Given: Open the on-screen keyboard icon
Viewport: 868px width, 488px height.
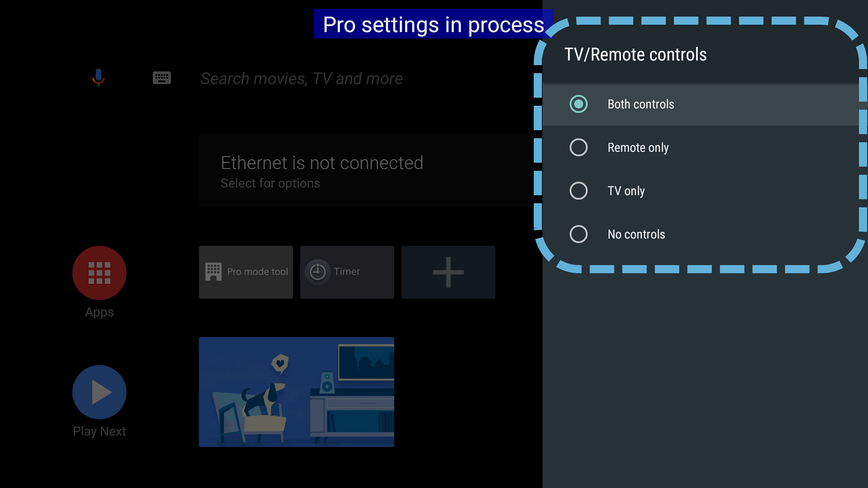Looking at the screenshot, I should point(161,78).
